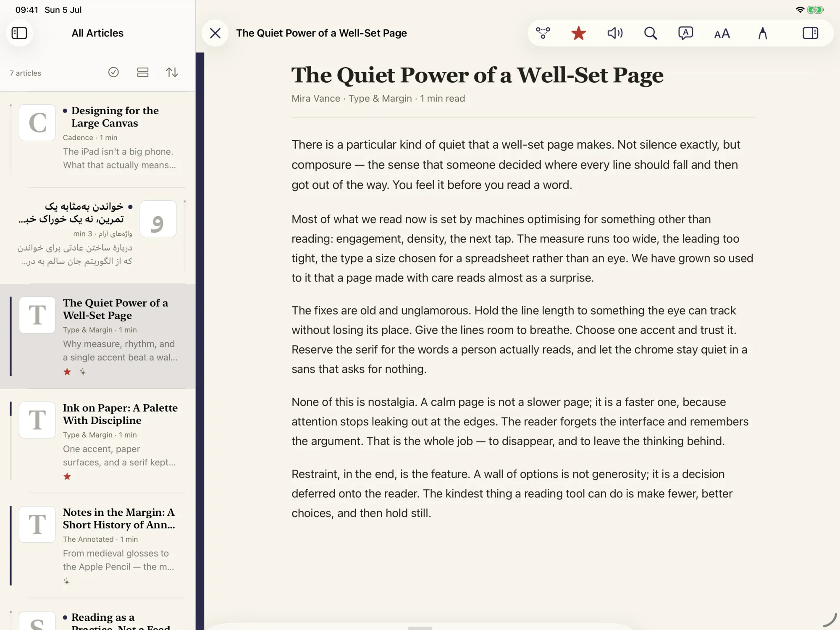Viewport: 840px width, 630px height.
Task: Open Notes in the Margin article
Action: click(x=97, y=545)
